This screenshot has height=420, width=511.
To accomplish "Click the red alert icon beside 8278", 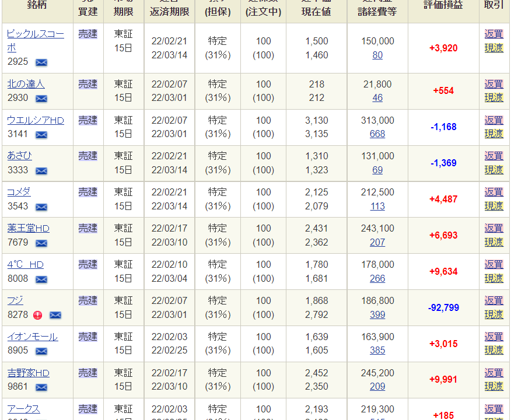I will coord(37,315).
